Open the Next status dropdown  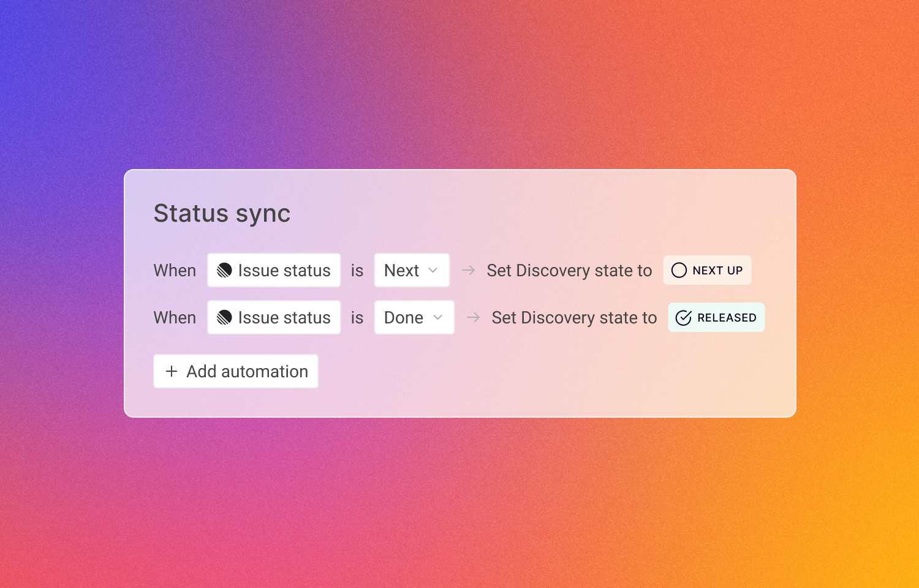click(x=412, y=270)
